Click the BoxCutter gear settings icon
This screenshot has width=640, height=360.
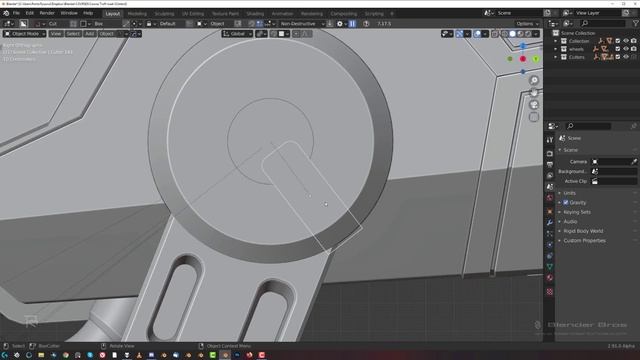coord(340,24)
